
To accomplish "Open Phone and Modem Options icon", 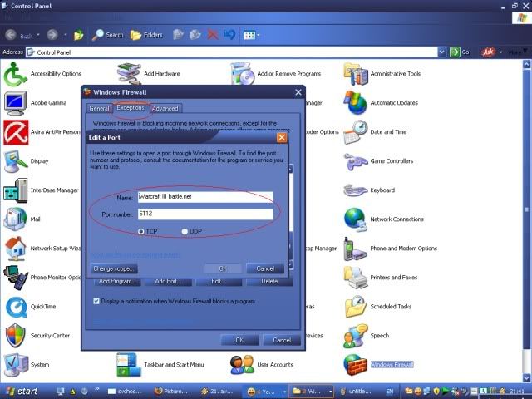I will (356, 249).
